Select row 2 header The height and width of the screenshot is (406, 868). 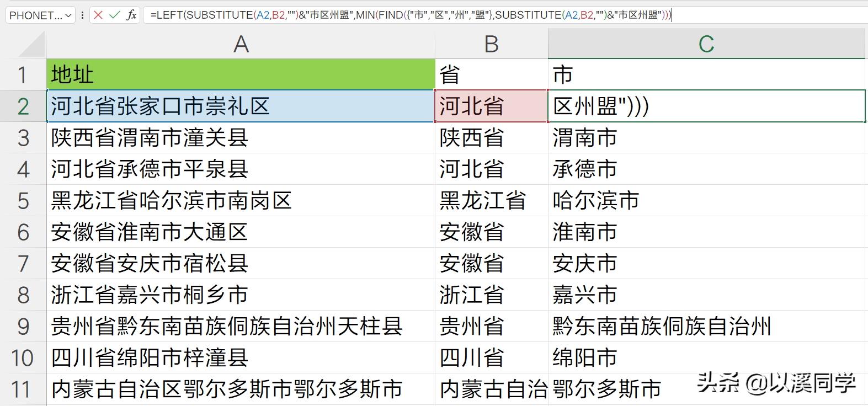click(x=23, y=106)
